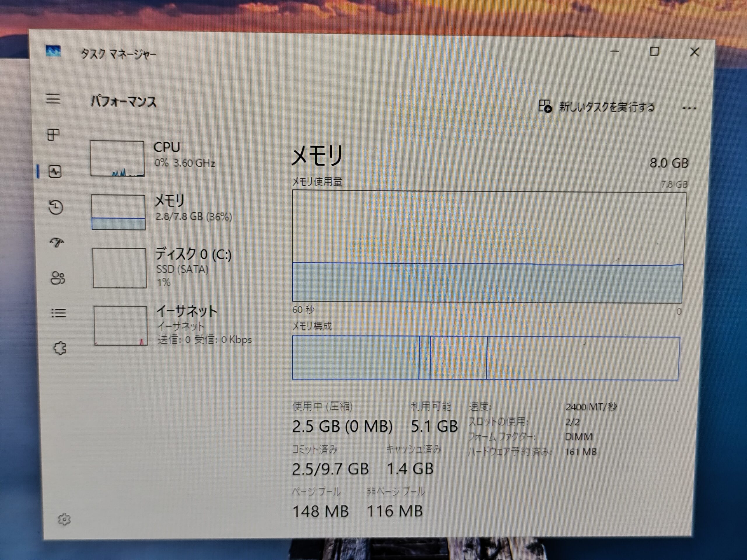Screen dimensions: 747x560
Task: Select the Performance page icon
Action: pyautogui.click(x=55, y=172)
